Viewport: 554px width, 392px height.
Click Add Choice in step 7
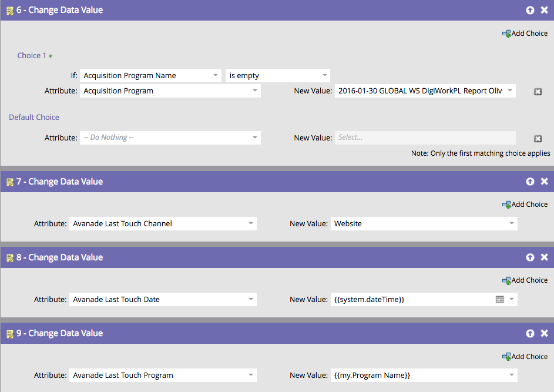tap(525, 205)
